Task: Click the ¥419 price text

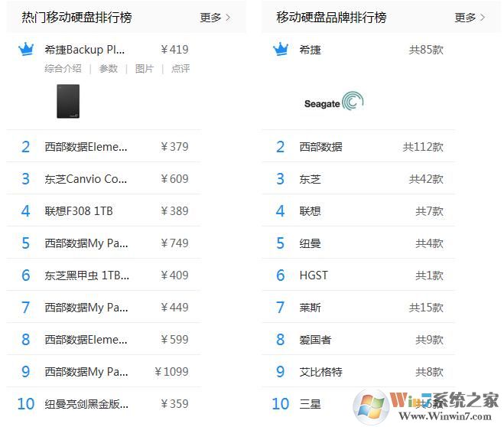Action: (174, 50)
